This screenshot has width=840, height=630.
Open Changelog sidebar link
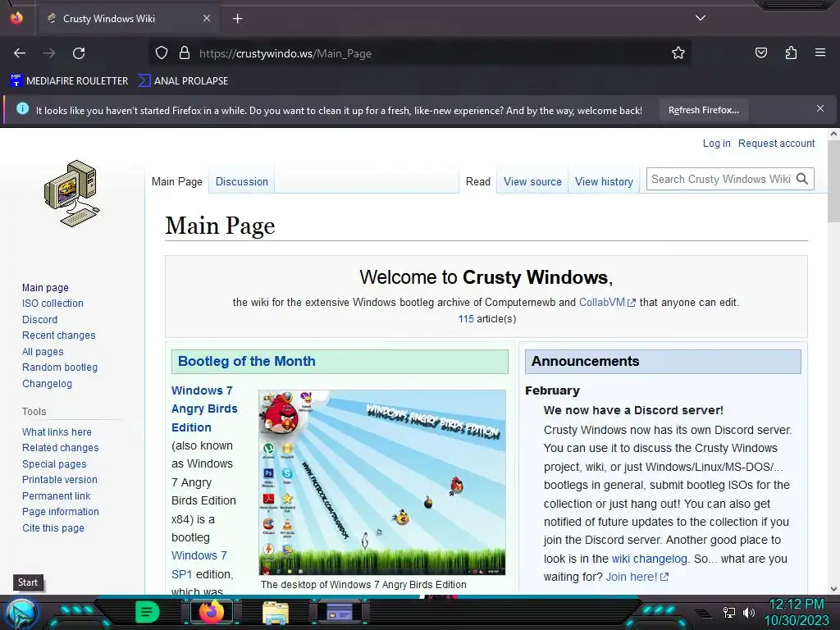pos(47,384)
